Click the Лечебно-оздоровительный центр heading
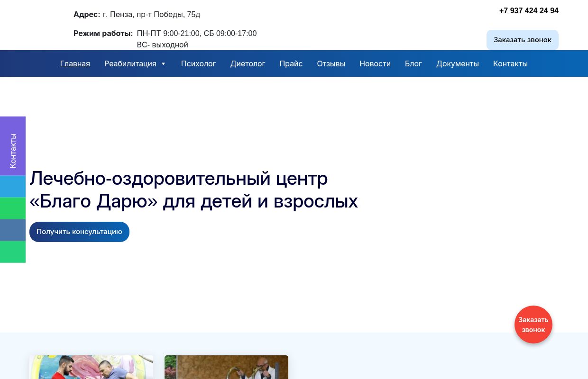The height and width of the screenshot is (379, 588). [x=193, y=190]
